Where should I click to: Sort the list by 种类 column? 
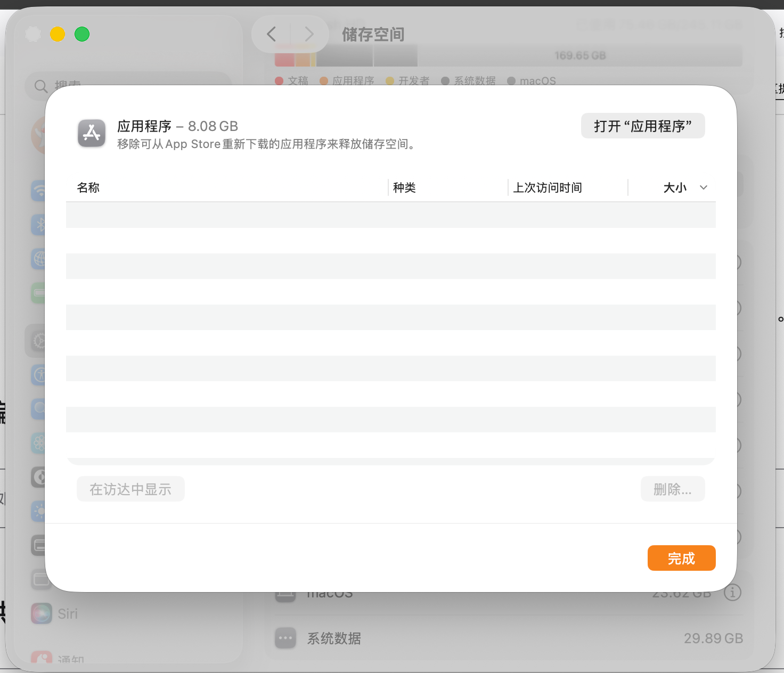click(404, 187)
